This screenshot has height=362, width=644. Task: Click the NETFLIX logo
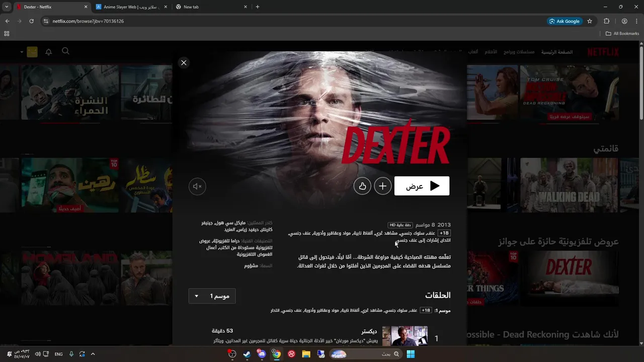coord(603,52)
